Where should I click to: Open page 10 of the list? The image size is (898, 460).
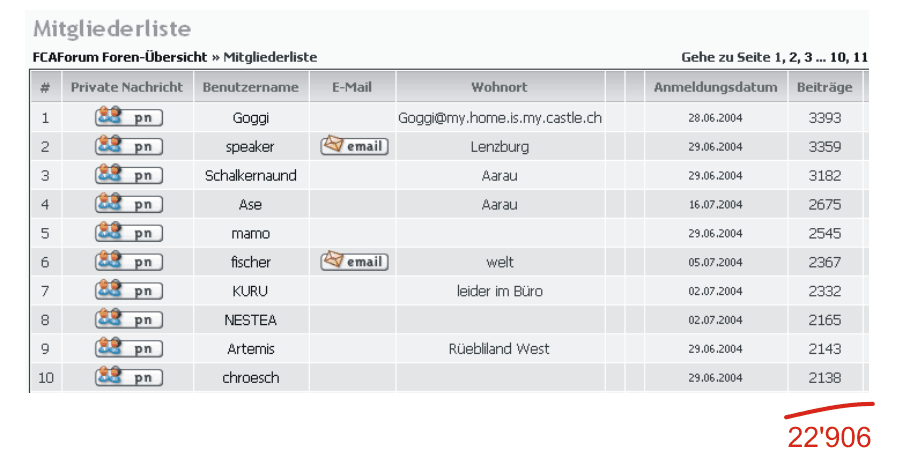click(837, 57)
